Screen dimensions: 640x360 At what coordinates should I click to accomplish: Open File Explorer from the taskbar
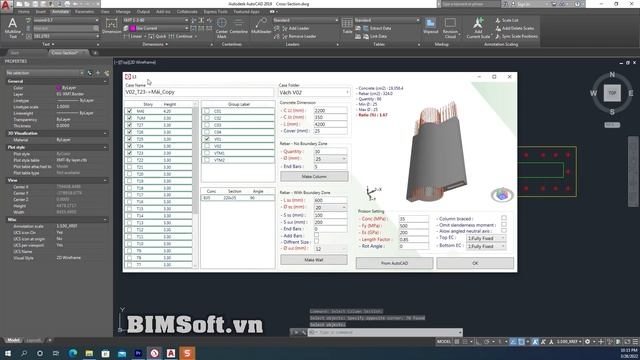point(89,353)
